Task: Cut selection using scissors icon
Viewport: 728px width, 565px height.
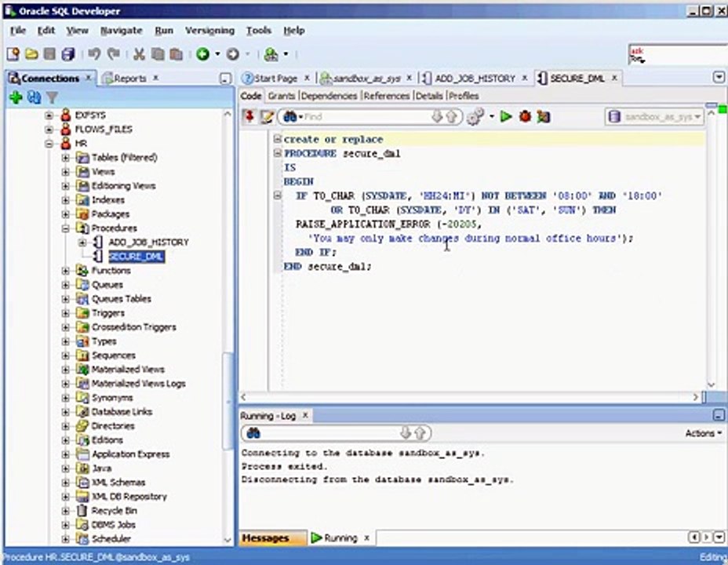Action: coord(139,54)
